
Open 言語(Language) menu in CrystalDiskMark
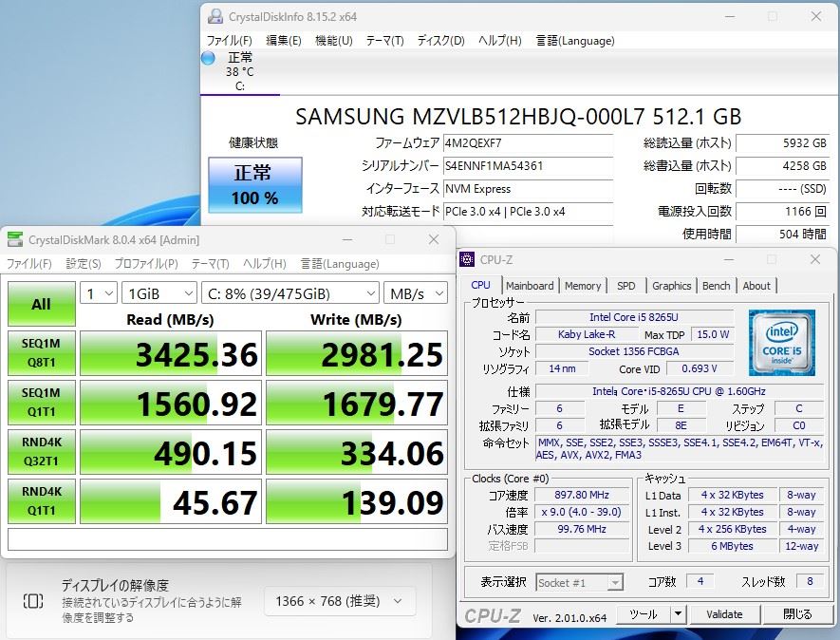click(x=340, y=264)
